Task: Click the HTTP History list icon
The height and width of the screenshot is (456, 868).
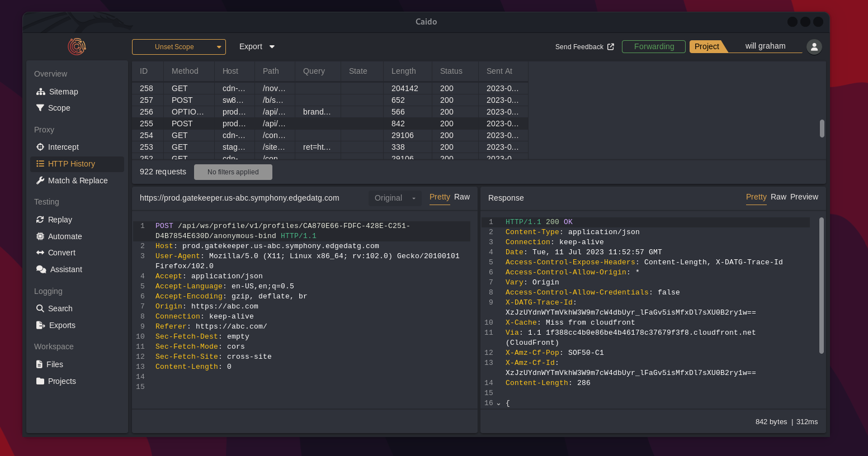Action: [40, 164]
